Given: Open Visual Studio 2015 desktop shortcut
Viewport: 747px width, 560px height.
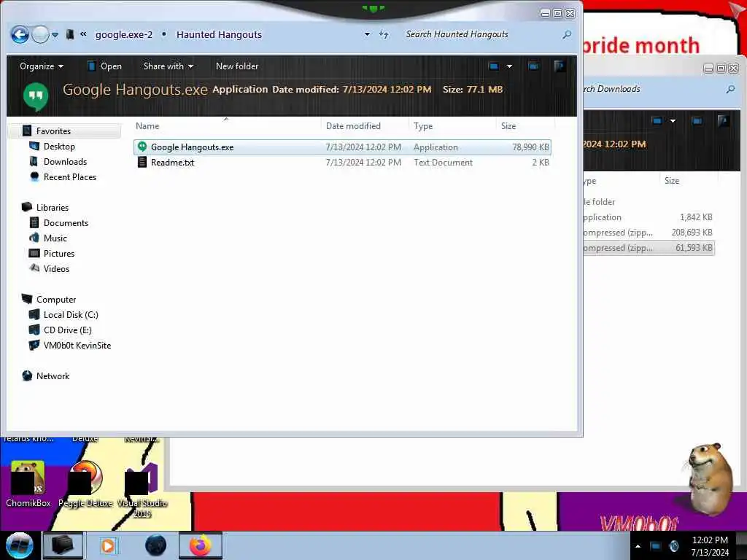Looking at the screenshot, I should [x=142, y=489].
